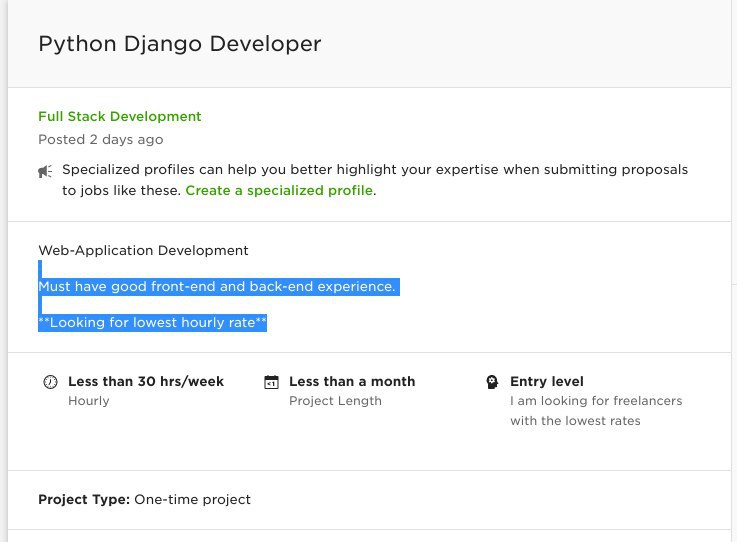737x542 pixels.
Task: Click the Python Django Developer job title
Action: tap(180, 44)
